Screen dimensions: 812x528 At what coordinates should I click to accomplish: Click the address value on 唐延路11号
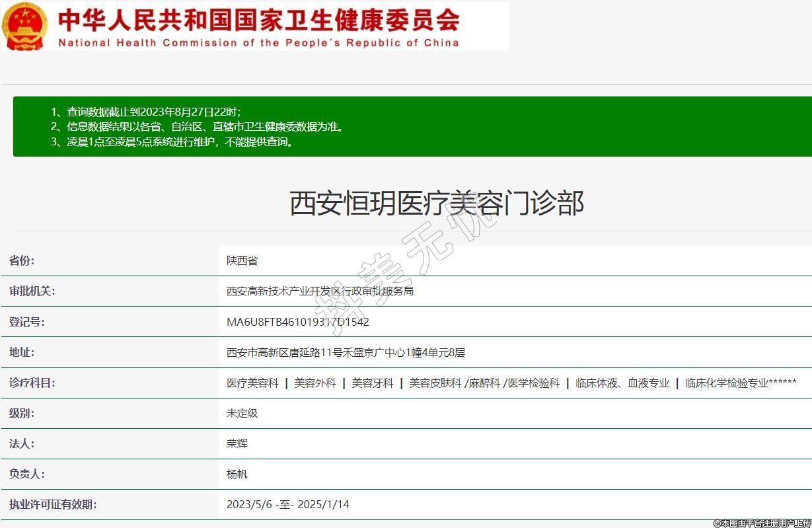pyautogui.click(x=346, y=352)
